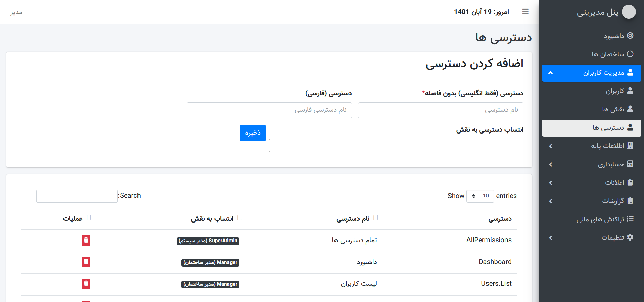Expand the گزارشات submenu chevron

551,201
